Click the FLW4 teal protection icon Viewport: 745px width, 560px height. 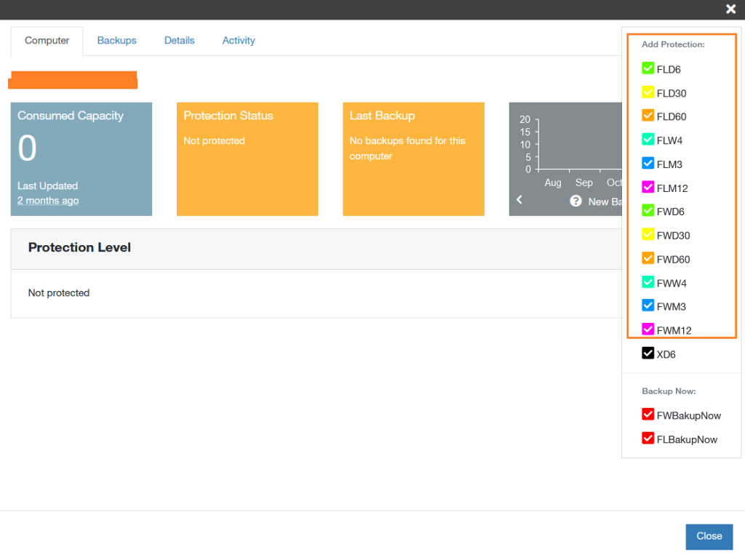[648, 140]
